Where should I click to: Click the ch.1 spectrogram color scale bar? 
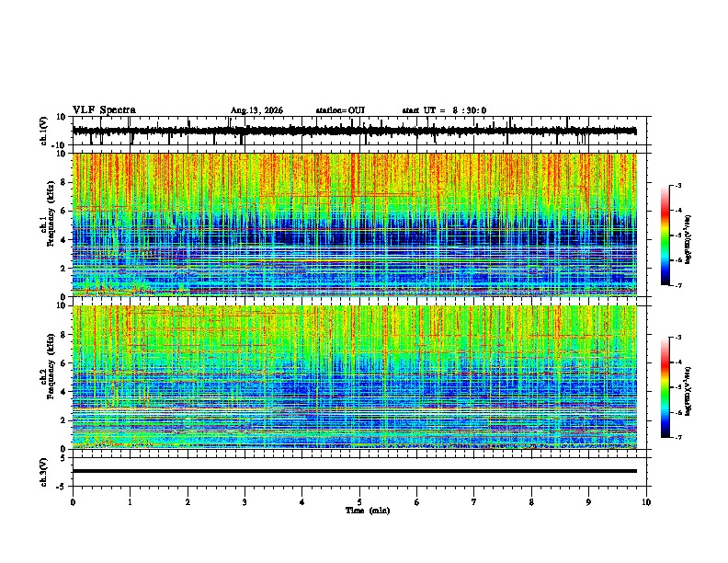[665, 236]
